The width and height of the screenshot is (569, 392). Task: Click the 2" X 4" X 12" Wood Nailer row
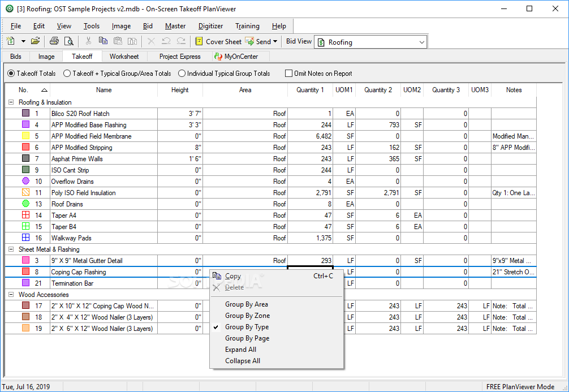pos(102,317)
